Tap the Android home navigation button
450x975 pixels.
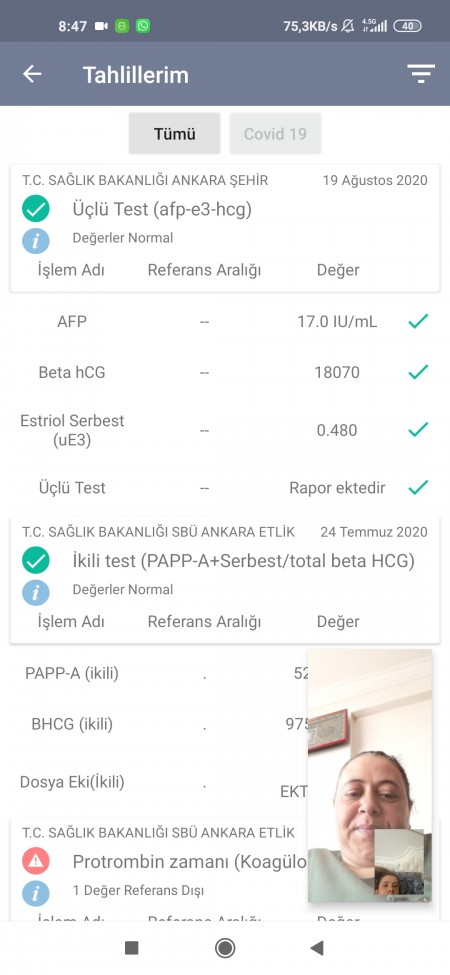[x=225, y=948]
